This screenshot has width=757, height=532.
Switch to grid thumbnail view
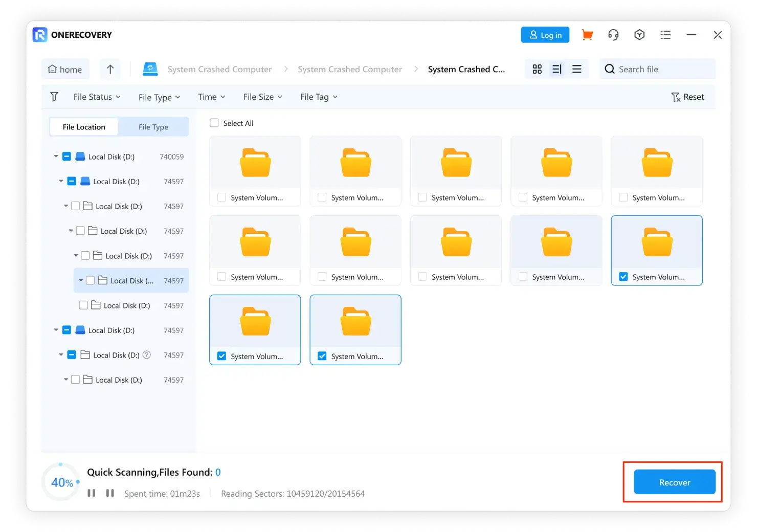click(x=537, y=69)
